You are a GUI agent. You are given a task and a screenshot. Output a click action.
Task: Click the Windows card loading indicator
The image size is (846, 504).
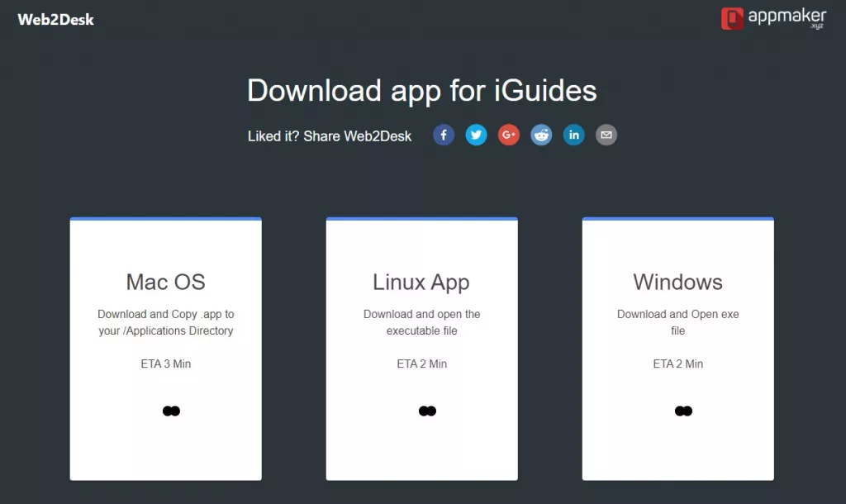click(x=683, y=411)
